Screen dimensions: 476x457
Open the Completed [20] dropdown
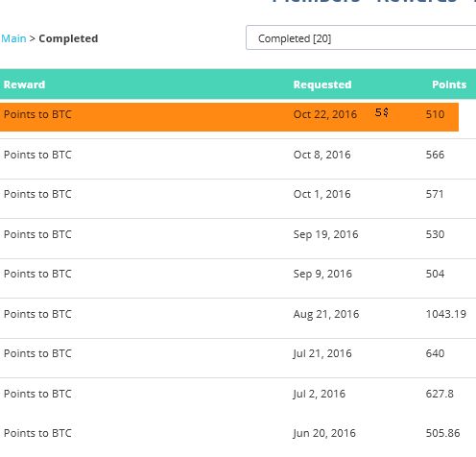(x=361, y=37)
